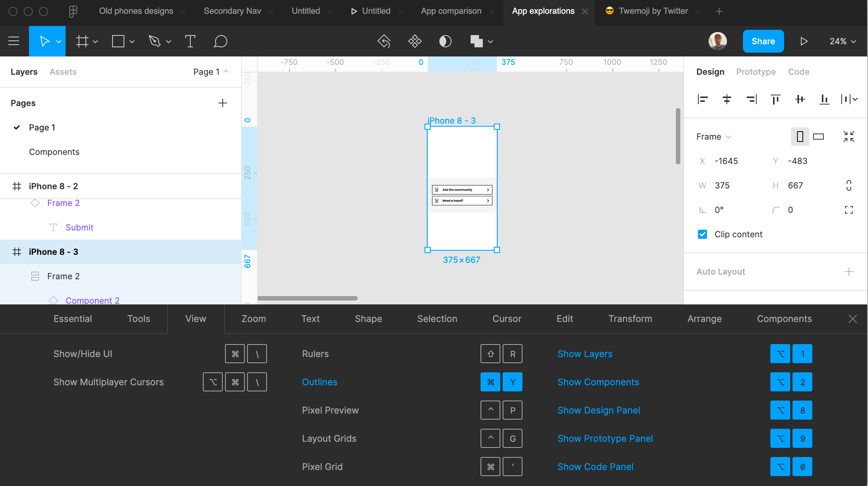Screen dimensions: 868x486
Task: Switch to the Prototype tab
Action: point(755,72)
